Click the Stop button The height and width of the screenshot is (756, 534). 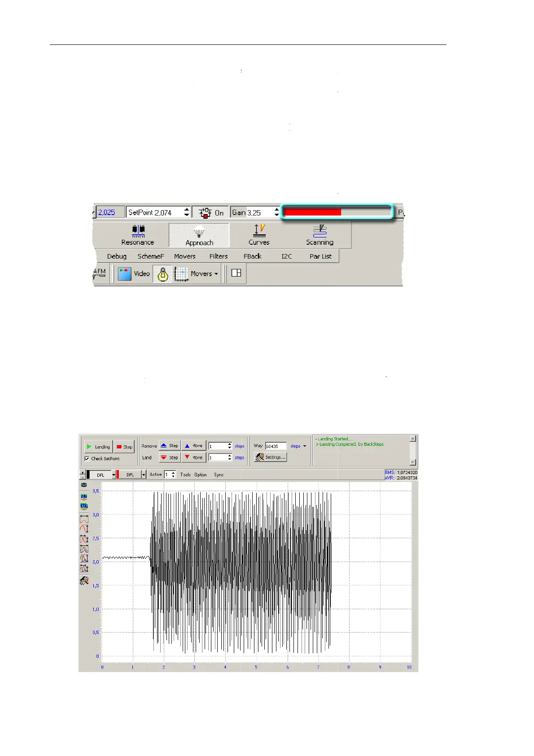pos(124,447)
